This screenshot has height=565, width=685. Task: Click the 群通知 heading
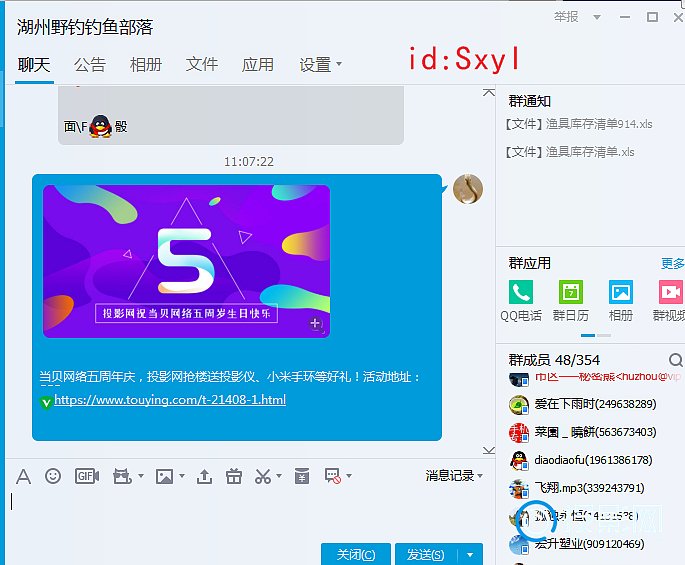pyautogui.click(x=529, y=101)
